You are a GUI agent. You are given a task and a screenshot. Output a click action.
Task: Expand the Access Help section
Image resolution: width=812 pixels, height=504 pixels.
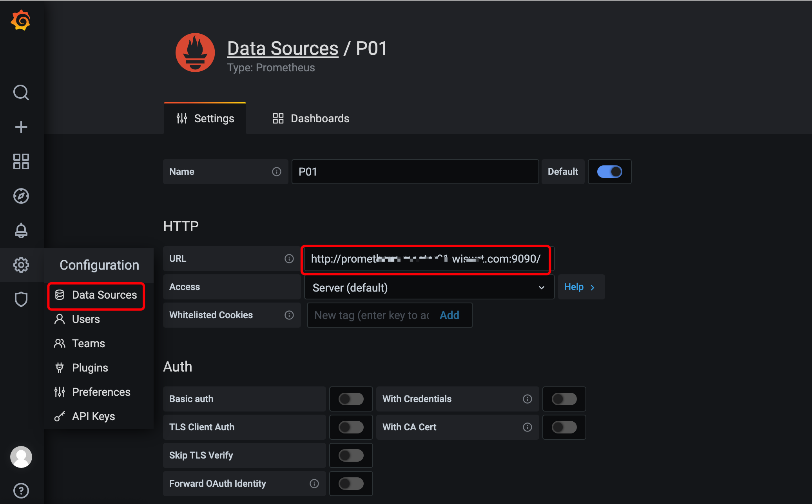coord(581,287)
